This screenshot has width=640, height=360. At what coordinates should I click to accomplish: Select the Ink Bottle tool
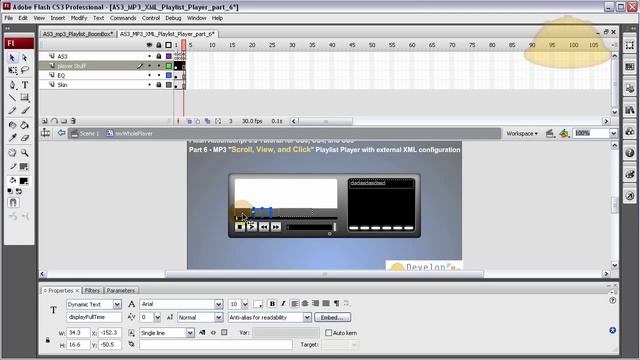(12, 125)
